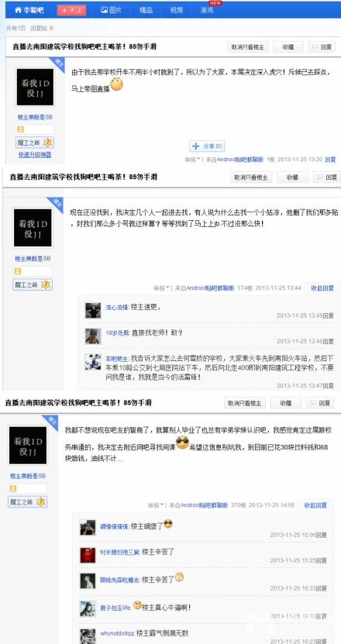Screen dimensions: 341x644
Task: Click the 本吧吧主 commenter avatar icon
Action: point(93,362)
